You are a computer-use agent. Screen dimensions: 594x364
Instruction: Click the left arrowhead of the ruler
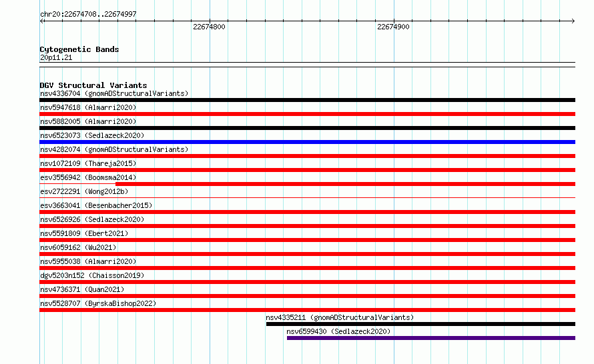(x=41, y=21)
